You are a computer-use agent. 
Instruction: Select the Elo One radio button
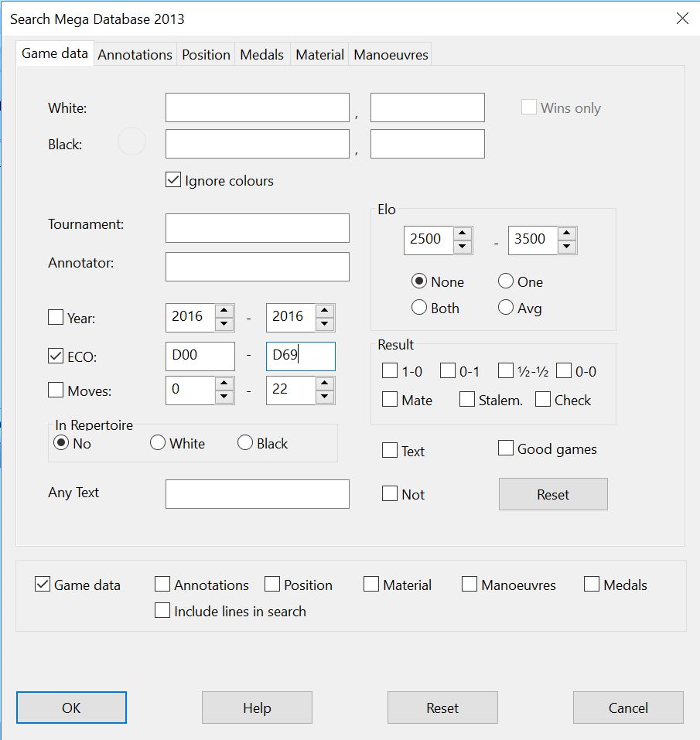click(x=506, y=281)
